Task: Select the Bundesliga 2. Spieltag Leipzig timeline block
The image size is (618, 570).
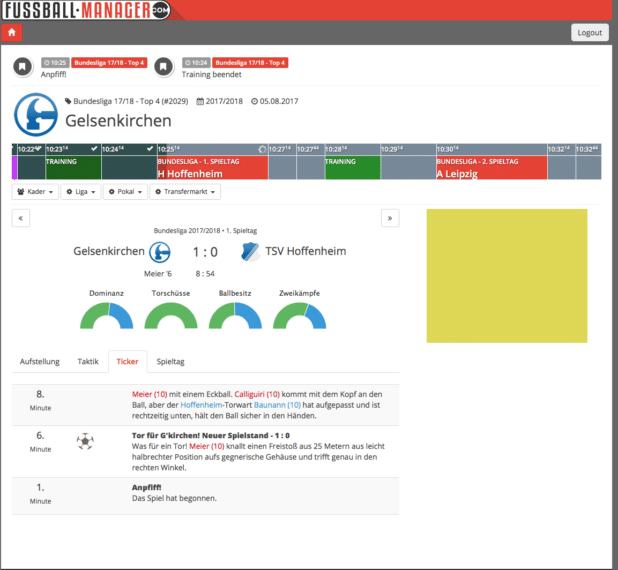Action: pyautogui.click(x=491, y=167)
